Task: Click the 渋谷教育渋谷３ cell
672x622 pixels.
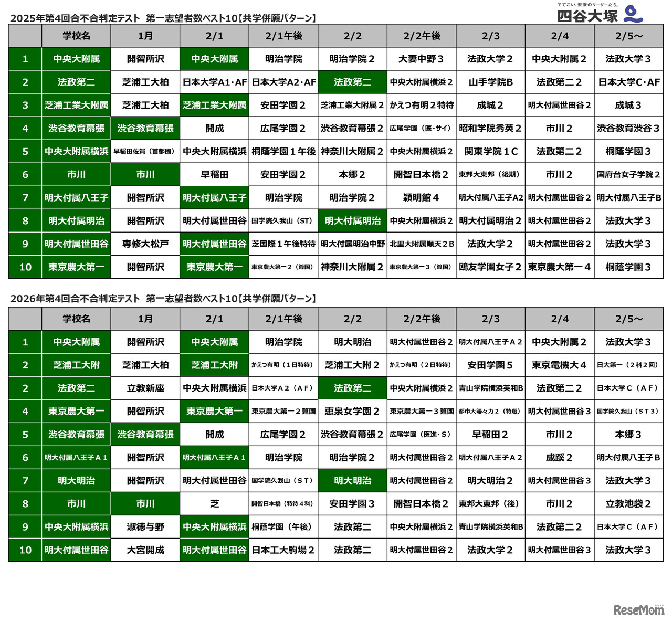Action: click(629, 128)
